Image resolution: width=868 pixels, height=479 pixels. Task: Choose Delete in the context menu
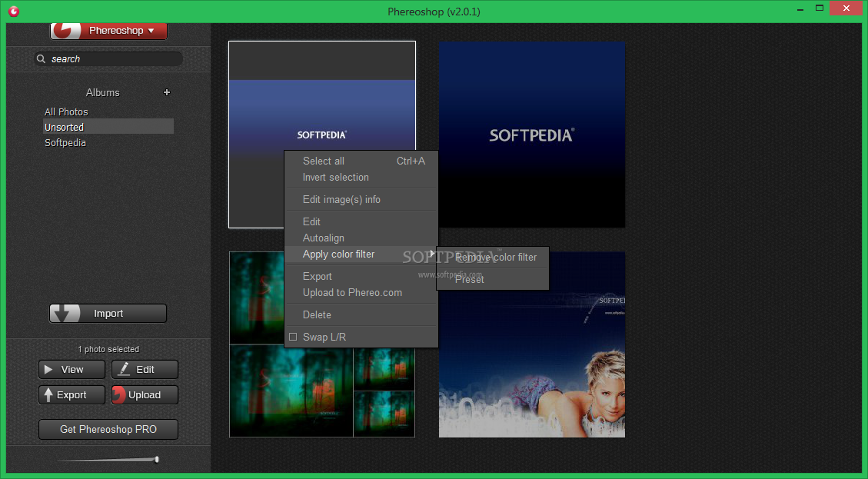tap(361, 314)
